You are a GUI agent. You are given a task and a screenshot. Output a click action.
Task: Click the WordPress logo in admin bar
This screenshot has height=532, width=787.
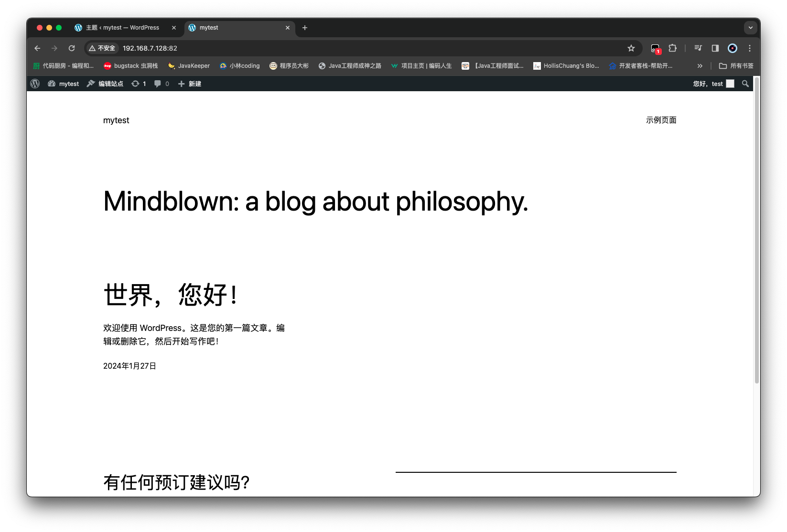pyautogui.click(x=35, y=84)
